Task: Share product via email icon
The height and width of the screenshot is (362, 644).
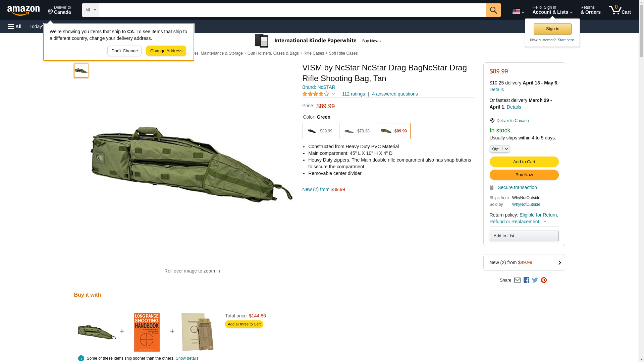Action: pos(517,280)
